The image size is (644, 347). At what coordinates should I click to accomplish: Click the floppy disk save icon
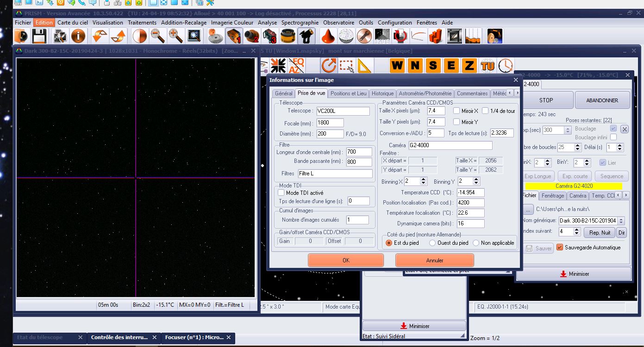[39, 36]
